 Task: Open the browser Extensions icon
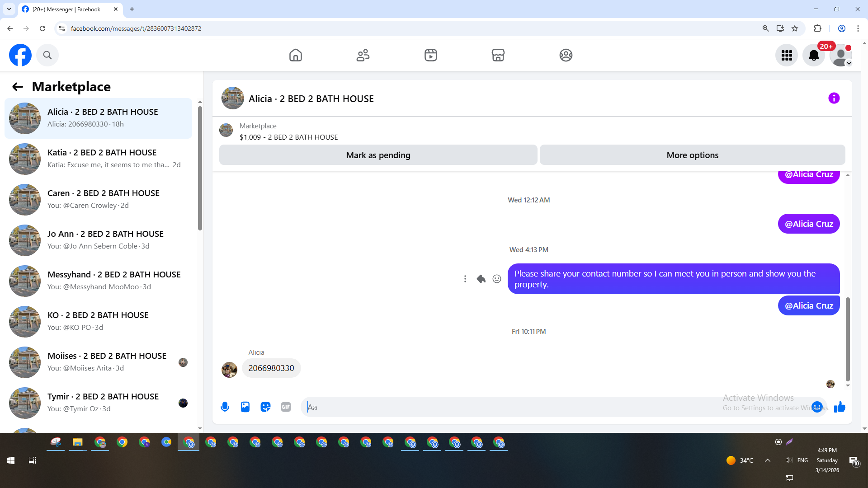pos(817,28)
